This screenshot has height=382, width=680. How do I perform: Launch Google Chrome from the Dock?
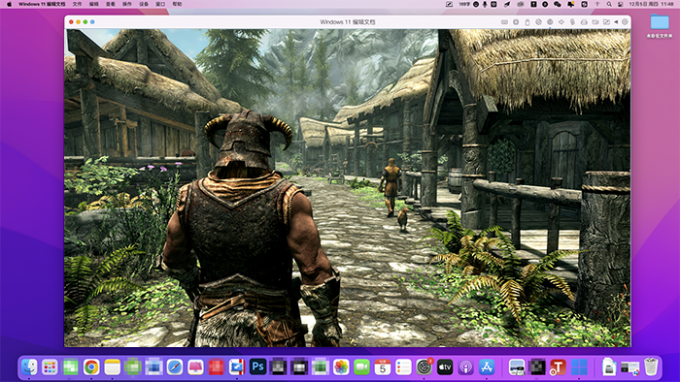91,367
